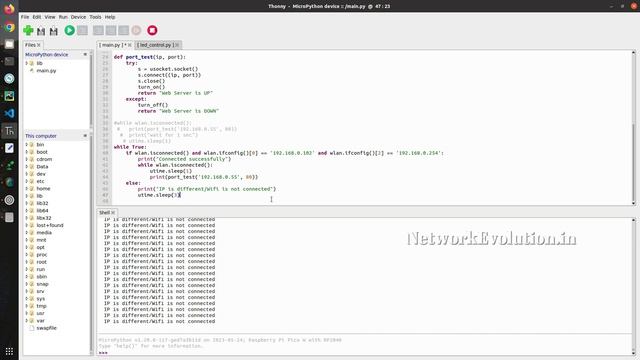The width and height of the screenshot is (640, 360).
Task: Select the snap folder
Action: coord(42,284)
